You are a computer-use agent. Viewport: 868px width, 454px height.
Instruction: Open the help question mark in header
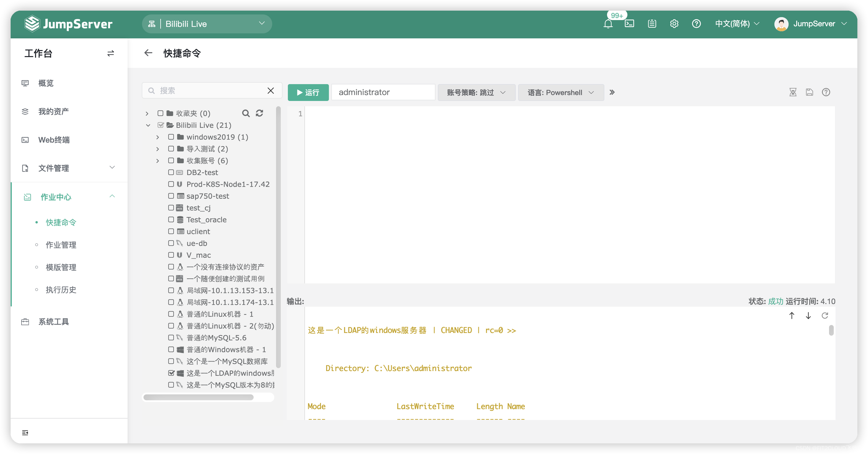pos(696,24)
